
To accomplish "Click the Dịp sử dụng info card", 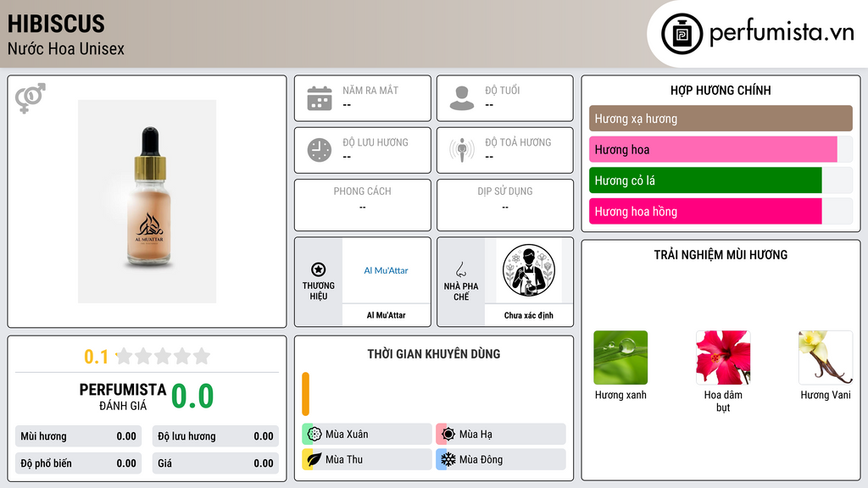I will click(505, 205).
